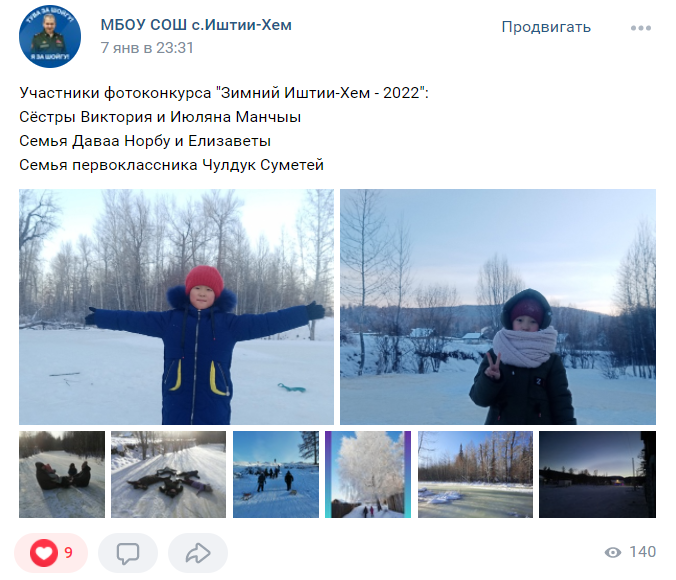The height and width of the screenshot is (580, 676).
Task: Share post with arrow icon
Action: click(x=198, y=553)
